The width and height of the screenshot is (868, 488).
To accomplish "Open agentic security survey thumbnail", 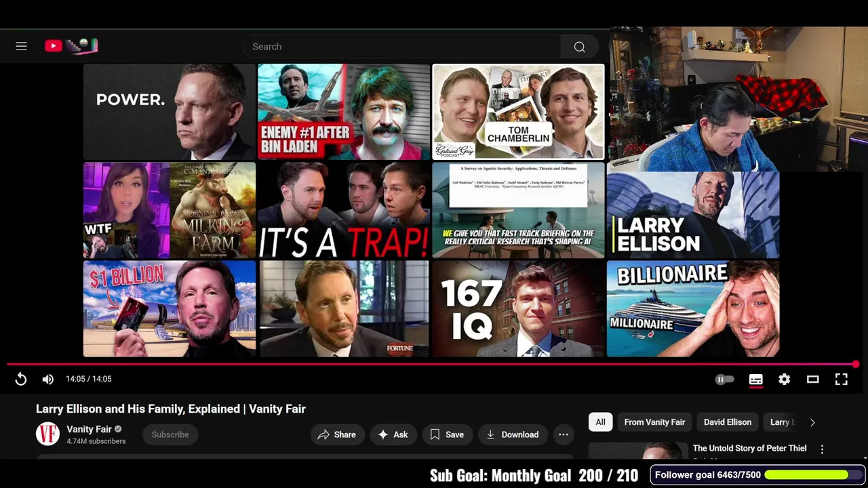I will [518, 210].
